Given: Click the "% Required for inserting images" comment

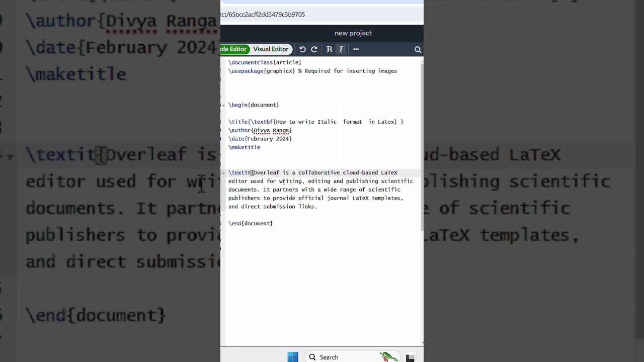Looking at the screenshot, I should coord(348,71).
